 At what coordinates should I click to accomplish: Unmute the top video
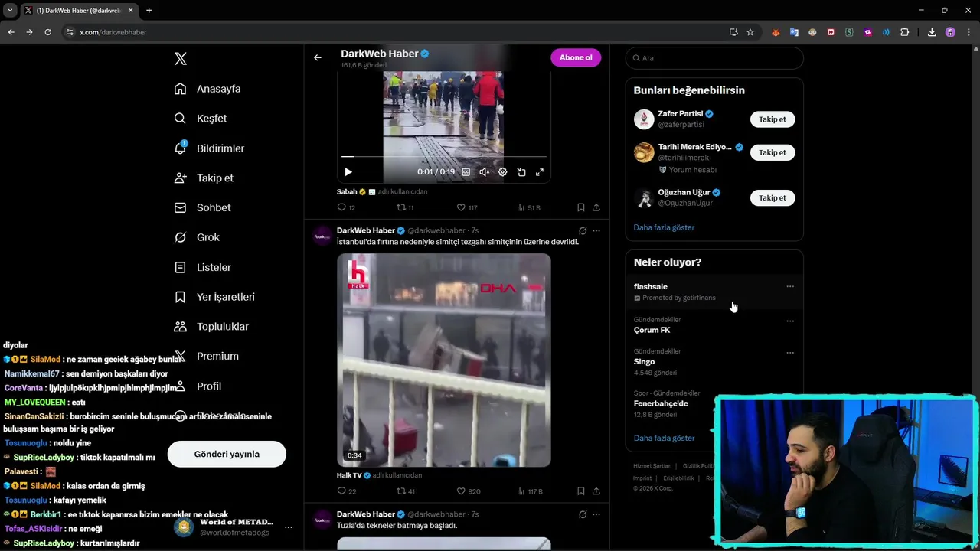[x=484, y=172]
